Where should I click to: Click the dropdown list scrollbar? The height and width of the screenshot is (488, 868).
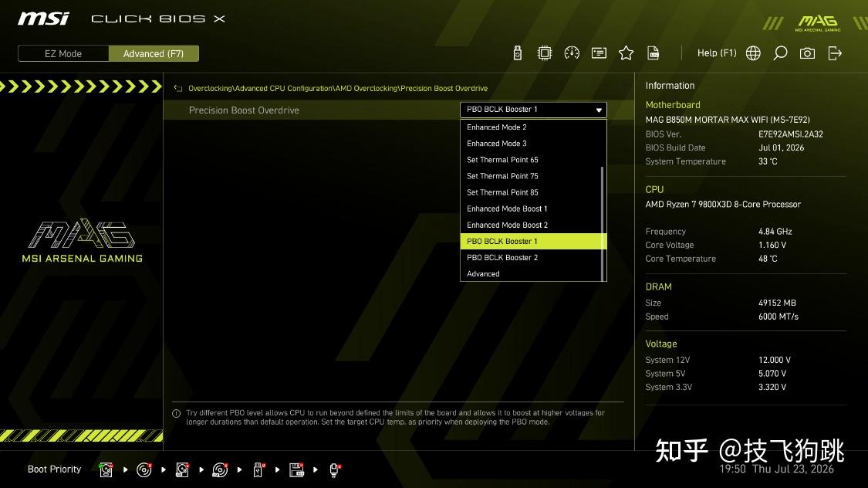tap(603, 224)
